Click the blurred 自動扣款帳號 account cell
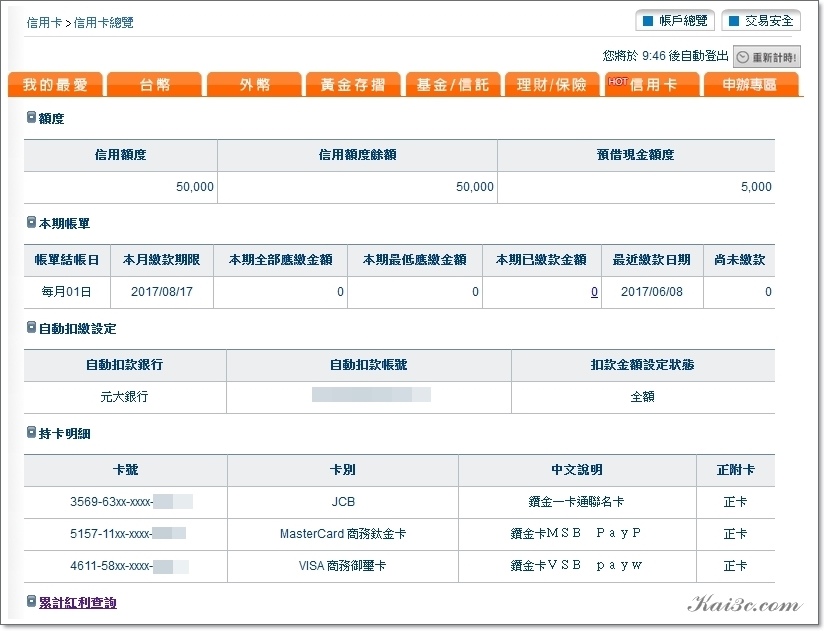825x631 pixels. pos(369,397)
